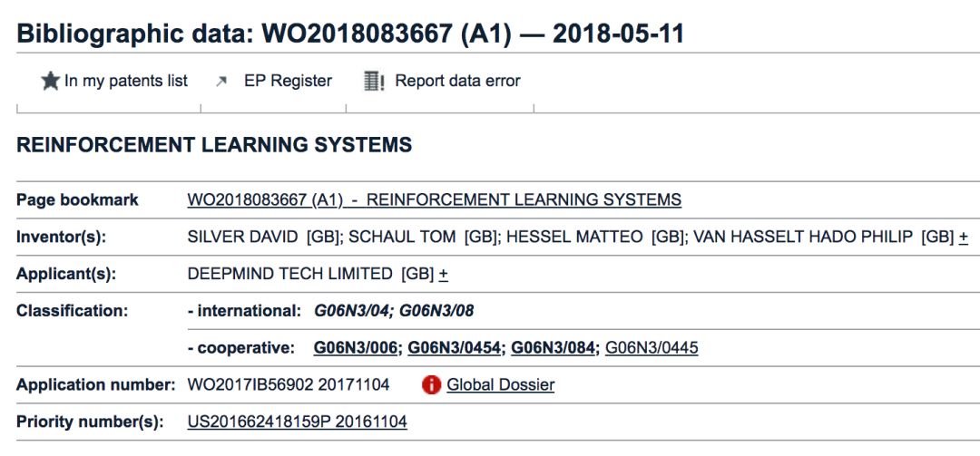Click application number WO2017IB56902 text
The image size is (980, 456).
click(250, 384)
